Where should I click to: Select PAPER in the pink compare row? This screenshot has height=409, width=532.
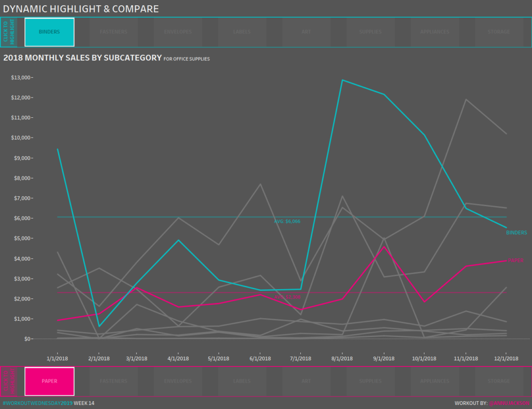point(49,381)
